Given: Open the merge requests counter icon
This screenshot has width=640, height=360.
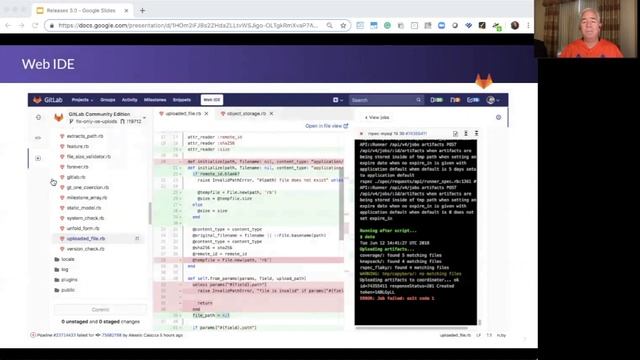Looking at the screenshot, I should (x=455, y=100).
